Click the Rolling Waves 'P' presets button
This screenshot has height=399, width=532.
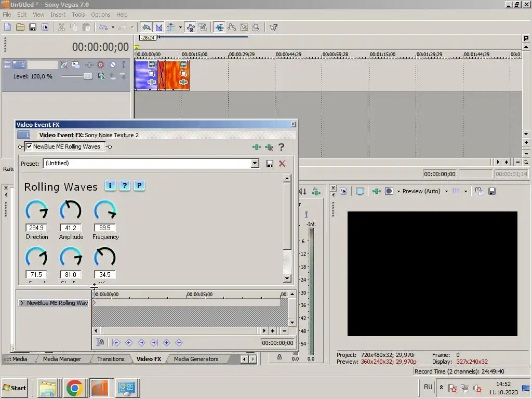tap(139, 185)
